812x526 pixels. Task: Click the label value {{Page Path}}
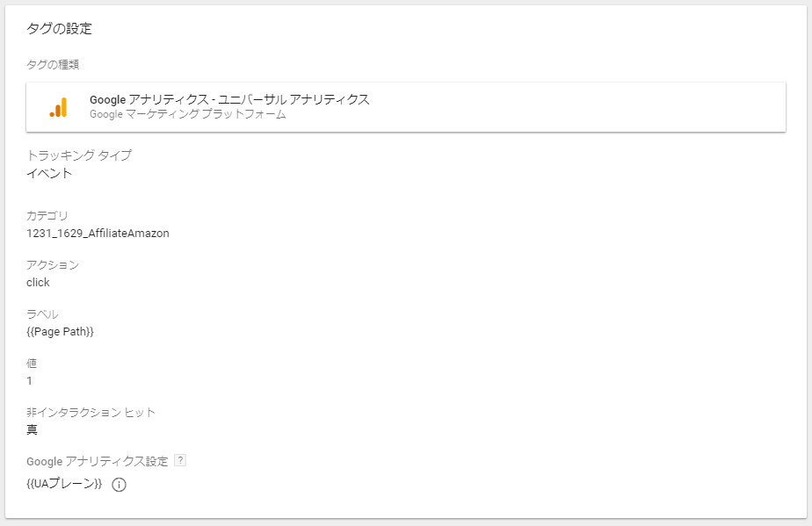point(60,332)
